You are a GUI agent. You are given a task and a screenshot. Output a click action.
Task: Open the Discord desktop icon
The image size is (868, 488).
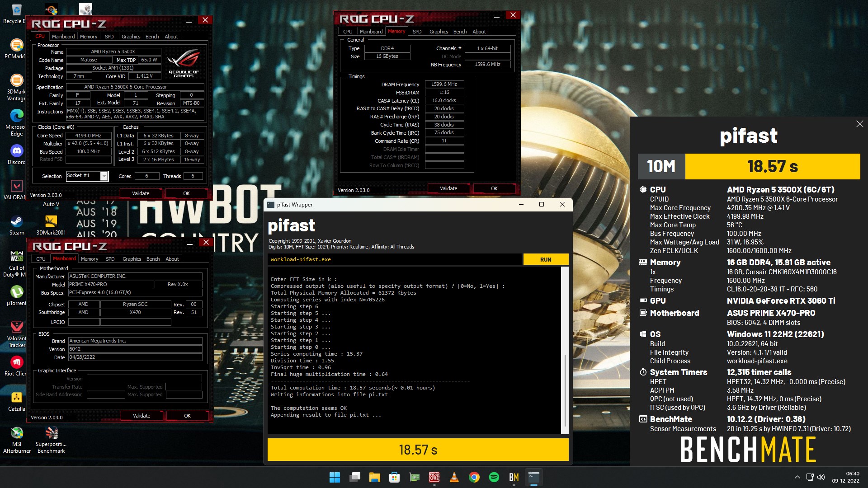(x=16, y=155)
